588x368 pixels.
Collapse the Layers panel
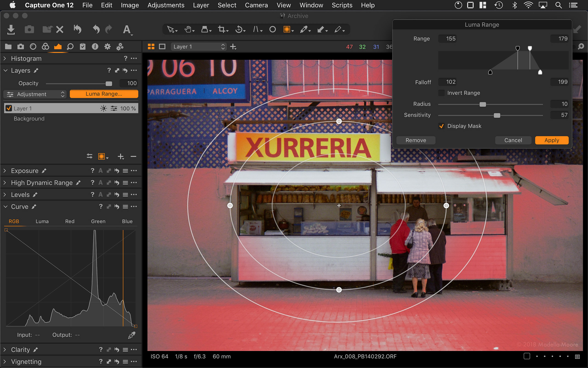[x=5, y=70]
